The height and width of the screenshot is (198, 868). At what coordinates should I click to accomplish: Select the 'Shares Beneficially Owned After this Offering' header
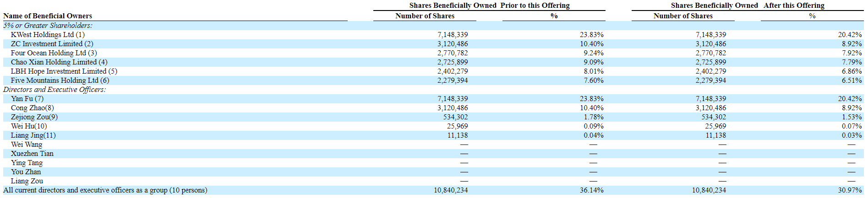point(748,5)
